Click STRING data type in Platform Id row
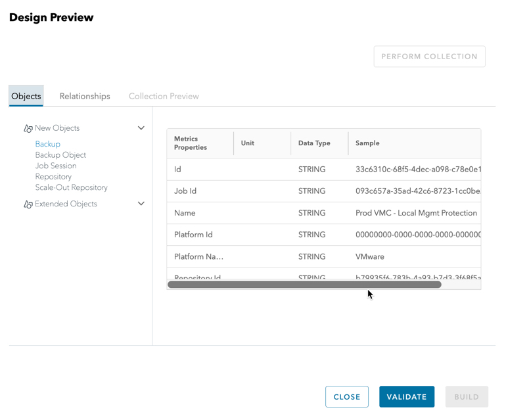The width and height of the screenshot is (506, 420). coord(311,235)
